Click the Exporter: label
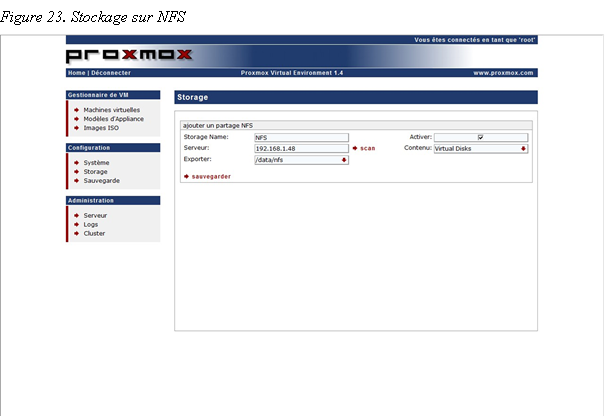The height and width of the screenshot is (417, 605). (198, 159)
